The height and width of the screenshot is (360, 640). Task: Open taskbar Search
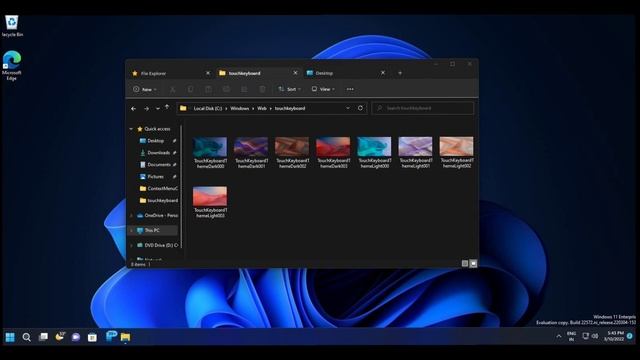click(x=27, y=337)
